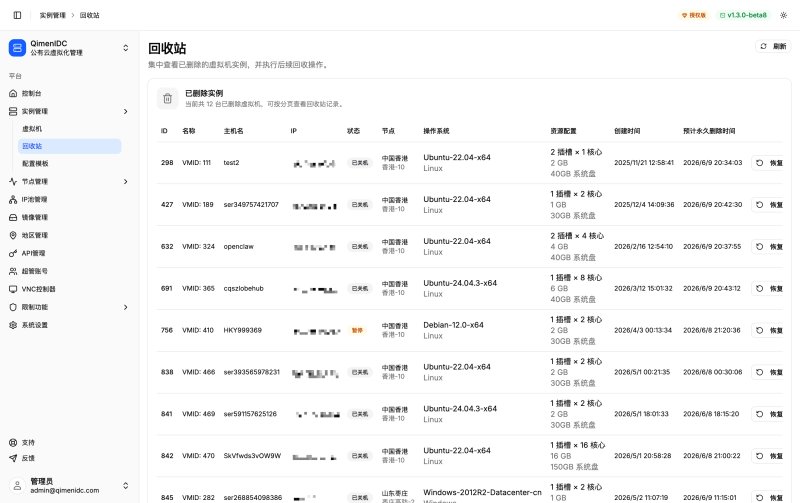The height and width of the screenshot is (503, 800).
Task: Restore the test2 instance
Action: pos(769,163)
